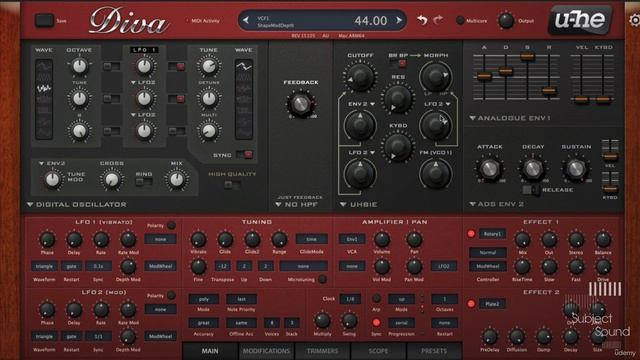Click the envelope Attack (A) fader
Screen dimensions: 640x360
pos(484,76)
